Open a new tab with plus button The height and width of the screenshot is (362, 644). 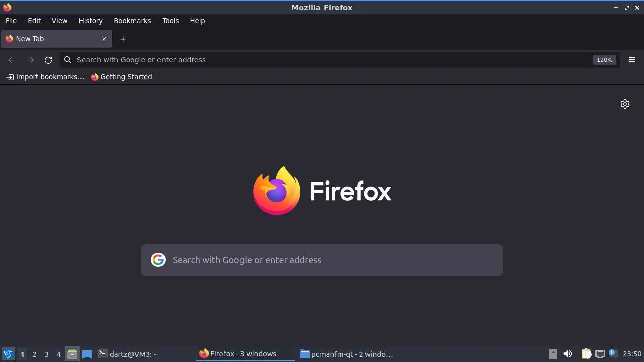123,39
